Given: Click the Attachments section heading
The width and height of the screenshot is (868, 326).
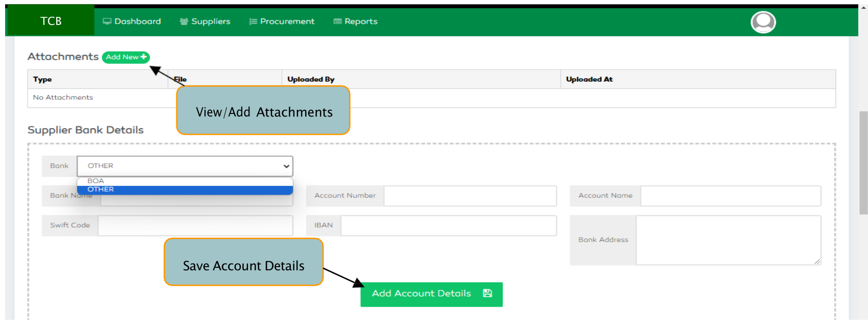Looking at the screenshot, I should (x=63, y=57).
